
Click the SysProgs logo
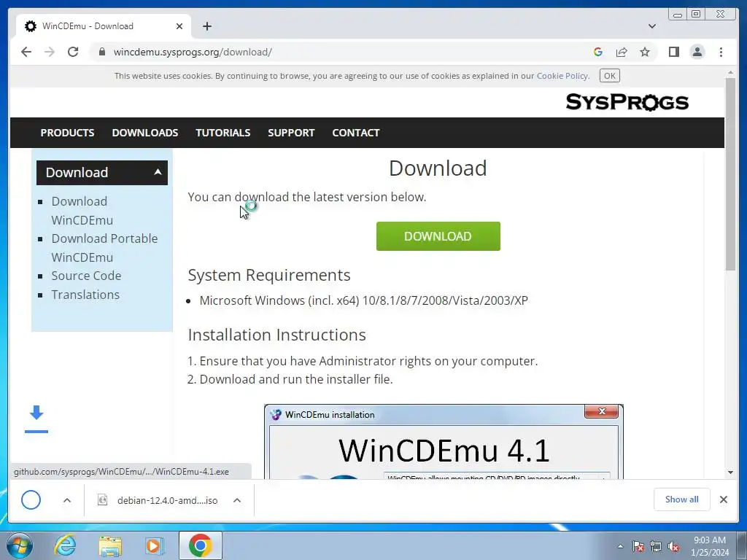click(x=627, y=102)
